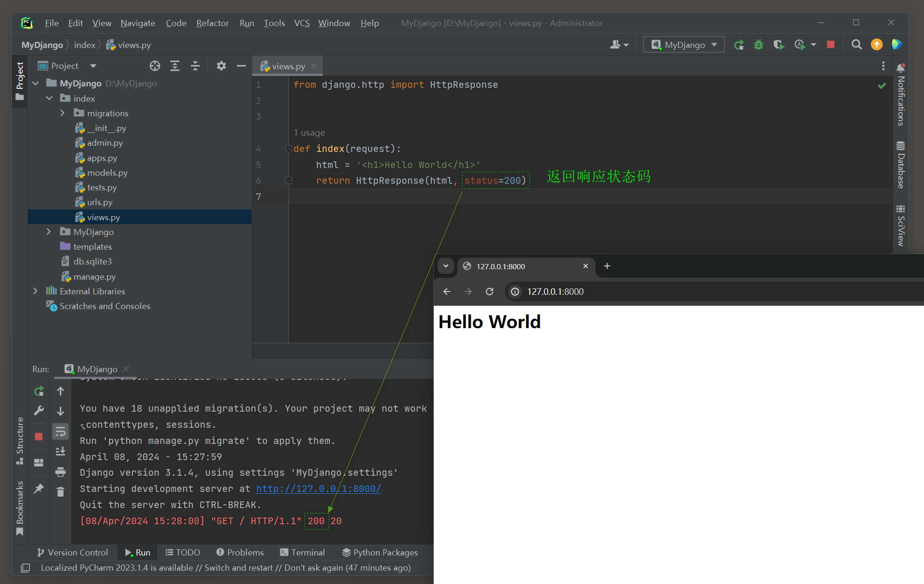924x584 pixels.
Task: Open Scratches and Consoles node
Action: click(x=105, y=306)
